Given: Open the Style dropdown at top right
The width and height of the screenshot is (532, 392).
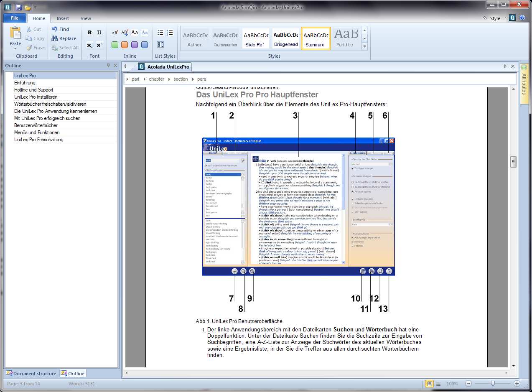Looking at the screenshot, I should tap(497, 18).
